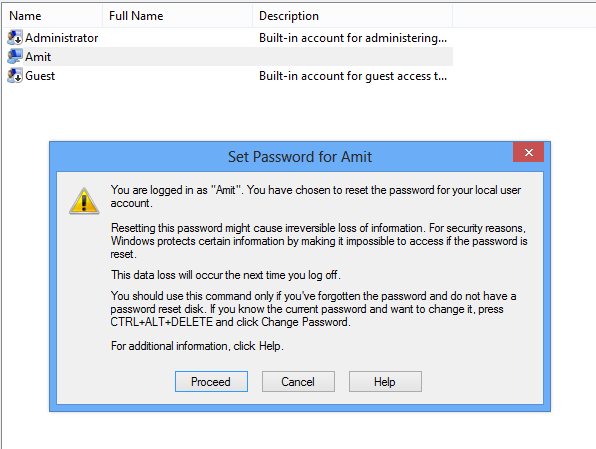Click the dialog title Set Password for Amit

[300, 157]
